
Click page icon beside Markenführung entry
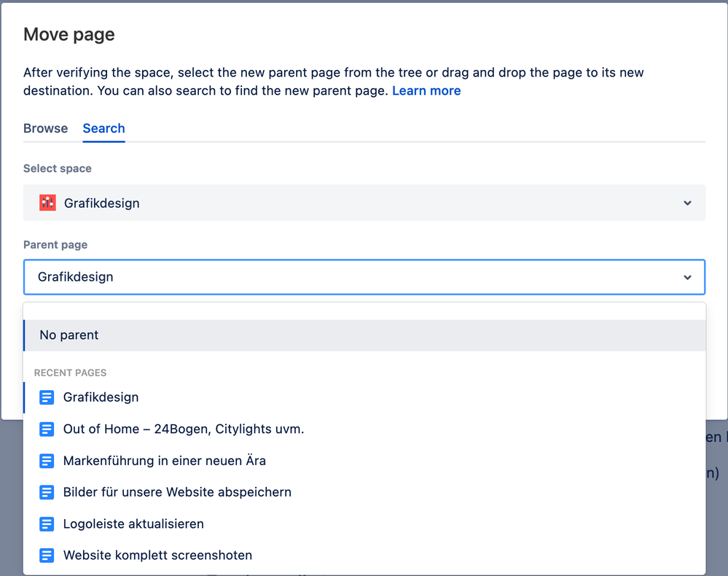(47, 461)
